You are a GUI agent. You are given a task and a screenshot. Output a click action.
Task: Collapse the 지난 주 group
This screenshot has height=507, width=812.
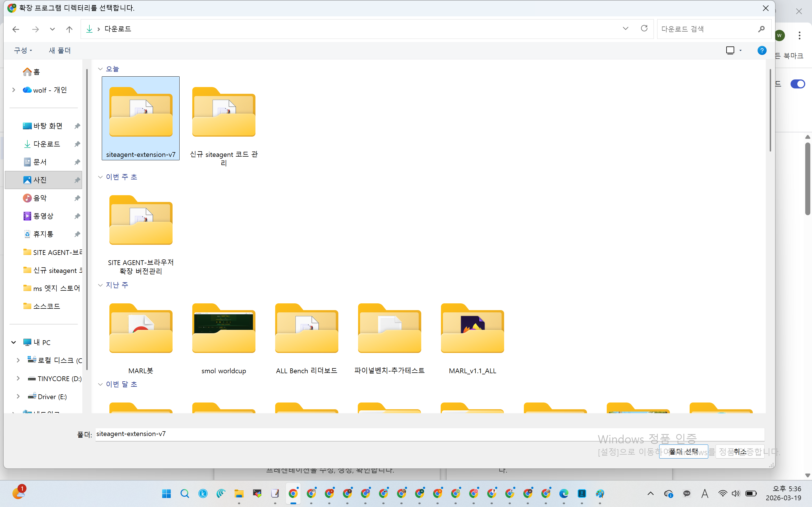tap(100, 285)
